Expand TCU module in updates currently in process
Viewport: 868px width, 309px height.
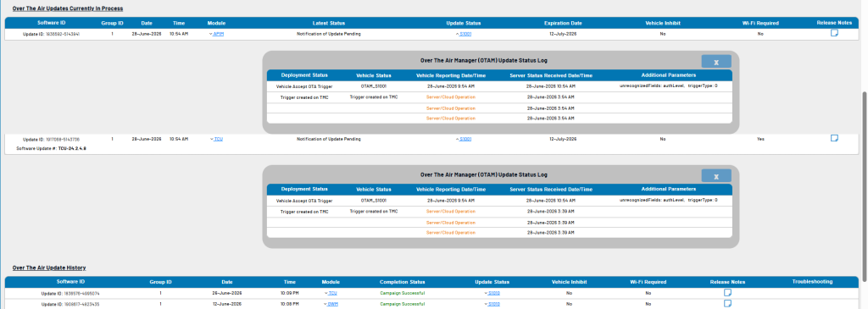tap(216, 140)
